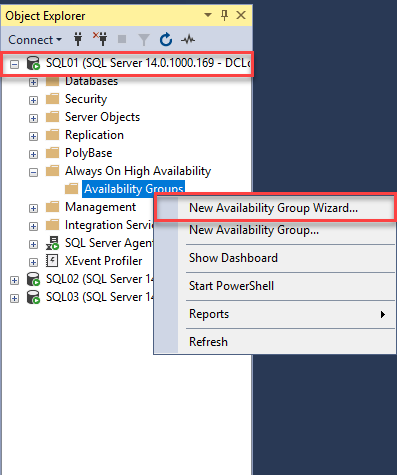
Task: Expand the Databases folder node
Action: (33, 82)
